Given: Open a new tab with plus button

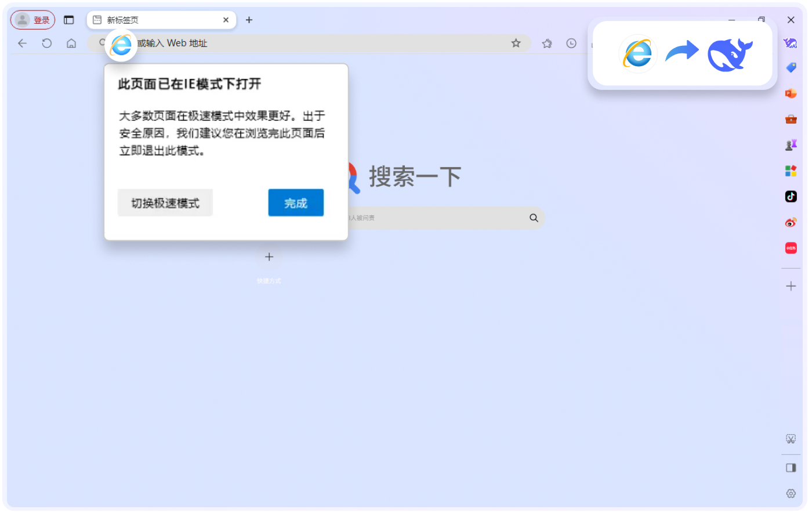Looking at the screenshot, I should [249, 20].
